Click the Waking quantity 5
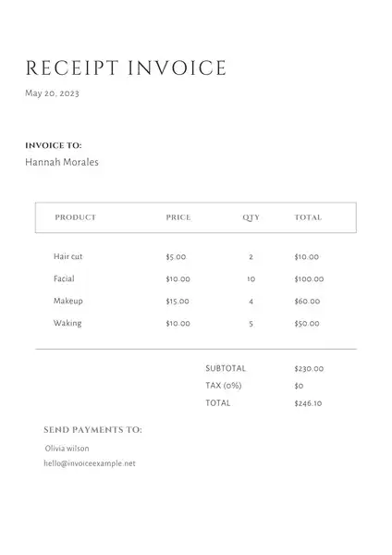The width and height of the screenshot is (392, 555). click(251, 324)
